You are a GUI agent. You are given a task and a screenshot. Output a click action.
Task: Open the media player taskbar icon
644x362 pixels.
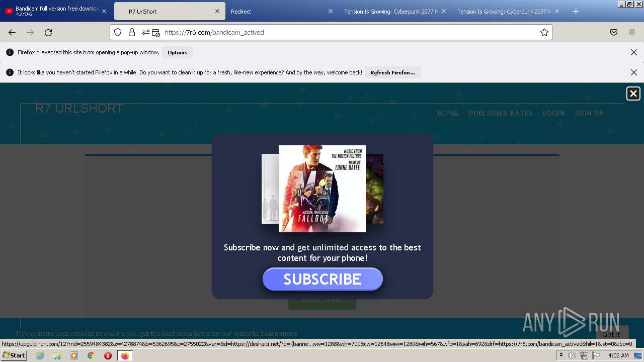74,355
